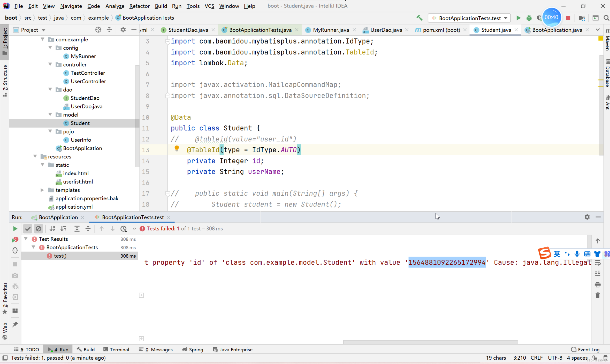
Task: Collapse the controller folder
Action: pyautogui.click(x=50, y=64)
